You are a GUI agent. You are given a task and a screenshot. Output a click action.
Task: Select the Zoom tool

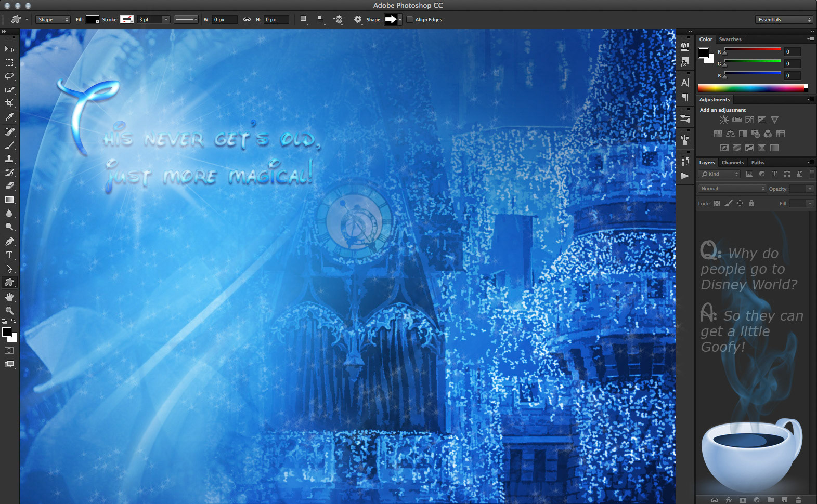tap(9, 311)
